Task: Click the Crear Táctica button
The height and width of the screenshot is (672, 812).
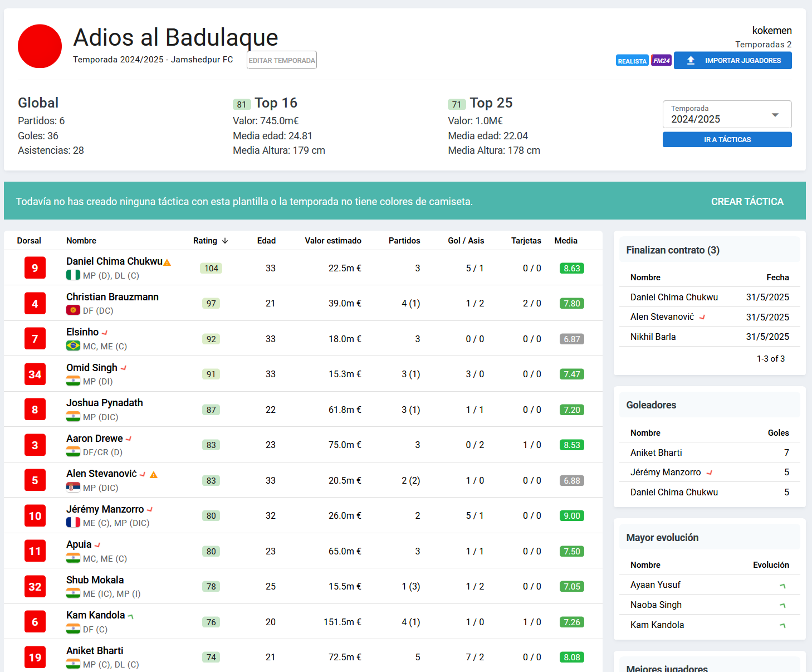Action: (x=747, y=201)
